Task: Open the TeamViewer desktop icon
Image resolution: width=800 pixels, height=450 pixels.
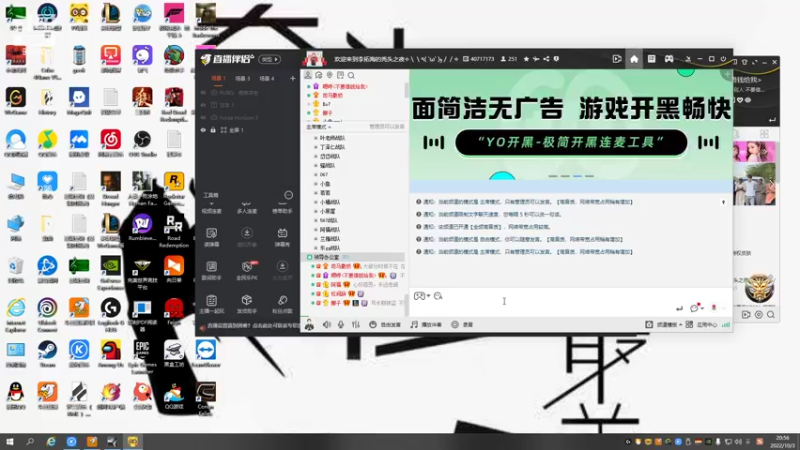Action: 206,354
